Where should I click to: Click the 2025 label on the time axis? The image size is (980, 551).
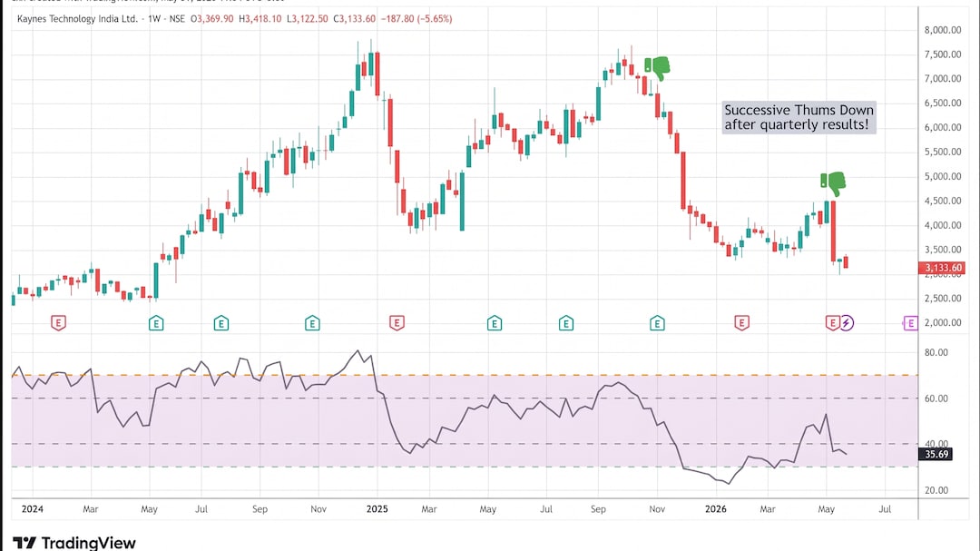pyautogui.click(x=377, y=509)
